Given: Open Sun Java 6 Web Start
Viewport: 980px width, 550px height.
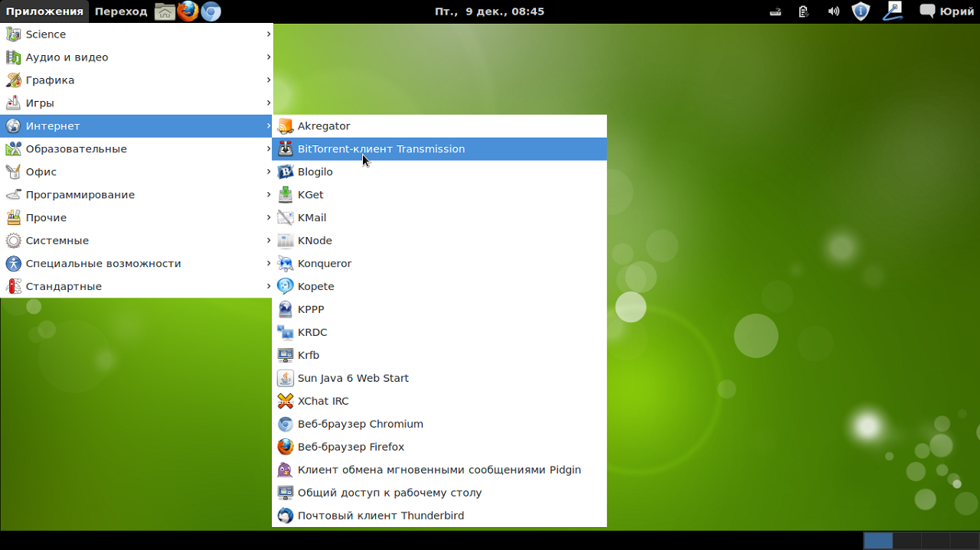Looking at the screenshot, I should point(439,379).
